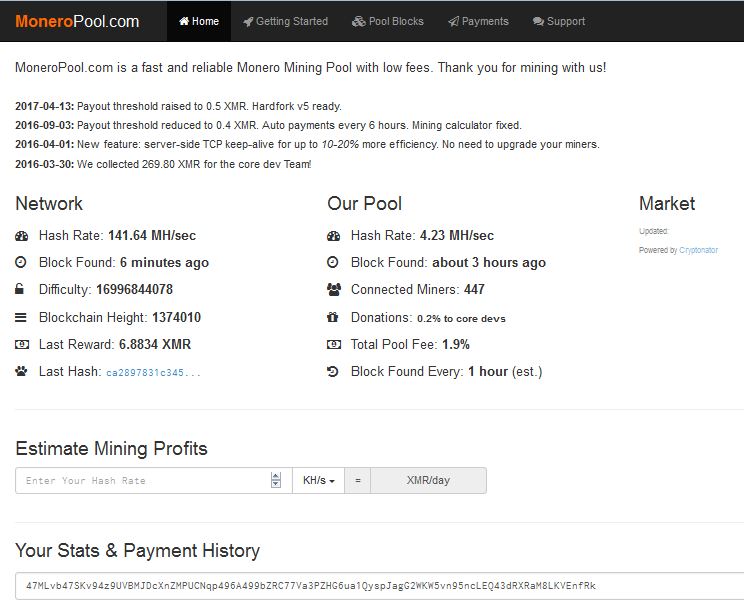This screenshot has width=744, height=600.
Task: Click the Estimate Mining Profits heading
Action: [x=112, y=449]
